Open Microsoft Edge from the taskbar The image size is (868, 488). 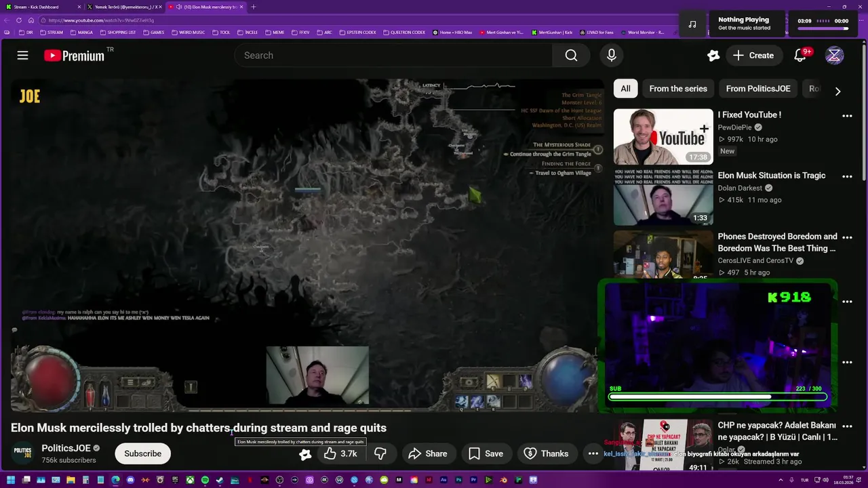click(115, 480)
